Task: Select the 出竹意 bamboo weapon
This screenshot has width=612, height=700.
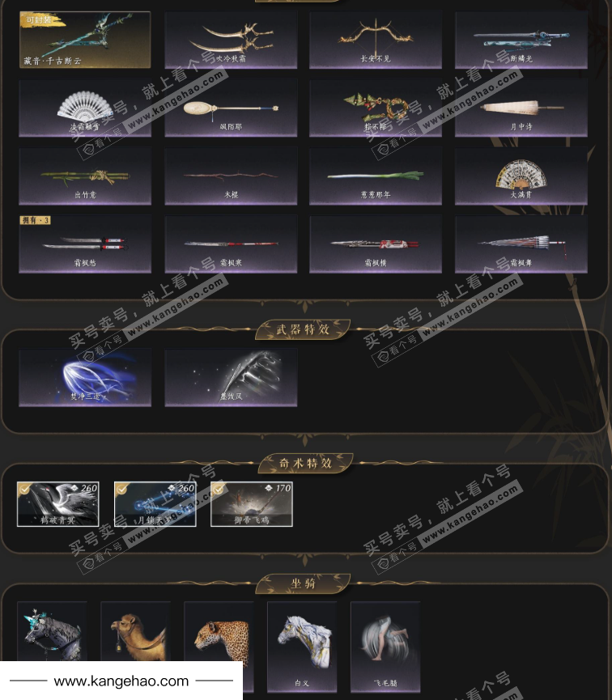Action: tap(85, 176)
